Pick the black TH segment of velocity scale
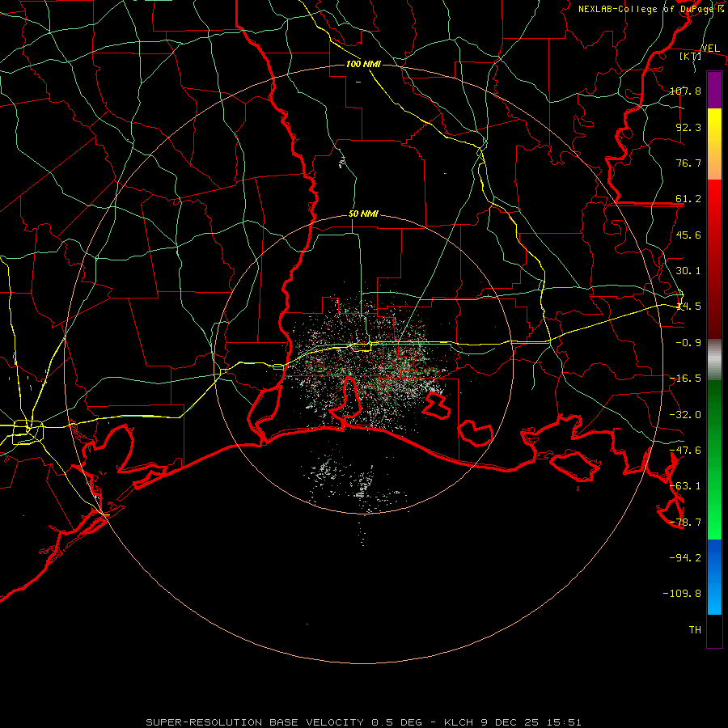728x728 pixels. tap(714, 631)
